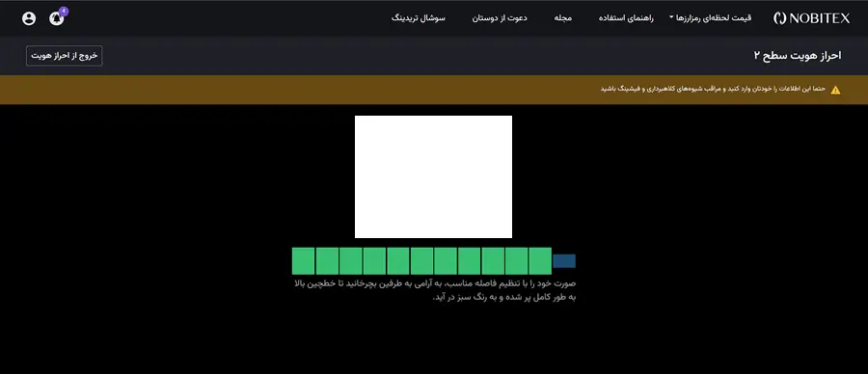This screenshot has height=374, width=868.
Task: Open راهنمای استفاده menu item
Action: click(626, 17)
